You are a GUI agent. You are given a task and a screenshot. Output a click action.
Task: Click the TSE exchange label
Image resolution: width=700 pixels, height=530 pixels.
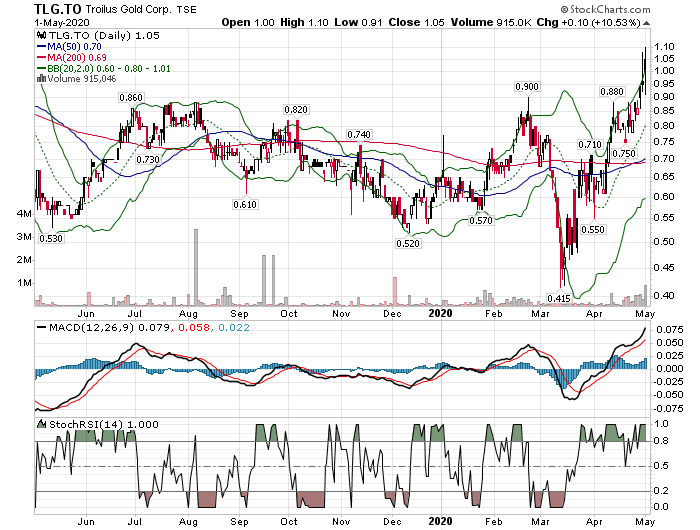pyautogui.click(x=187, y=10)
